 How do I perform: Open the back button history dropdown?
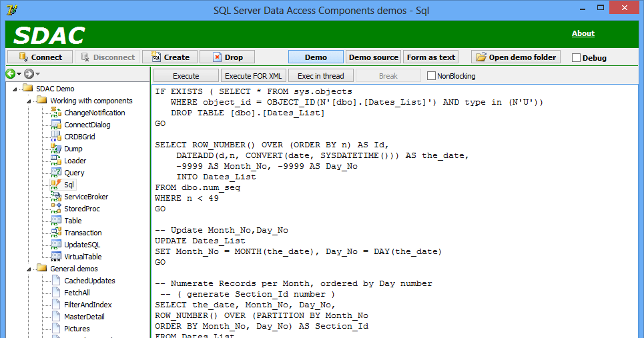(19, 74)
